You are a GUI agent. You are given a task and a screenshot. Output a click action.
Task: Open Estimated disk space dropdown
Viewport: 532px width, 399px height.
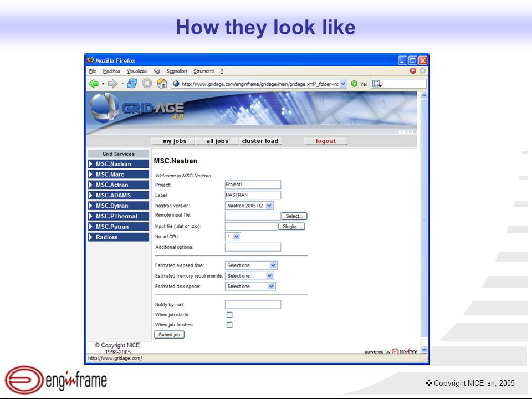[271, 287]
